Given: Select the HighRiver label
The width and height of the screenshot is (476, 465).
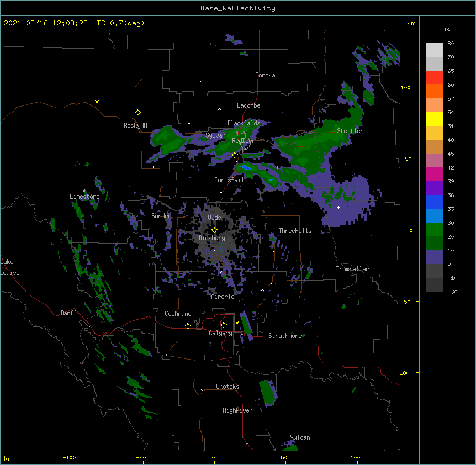Looking at the screenshot, I should pyautogui.click(x=237, y=410).
